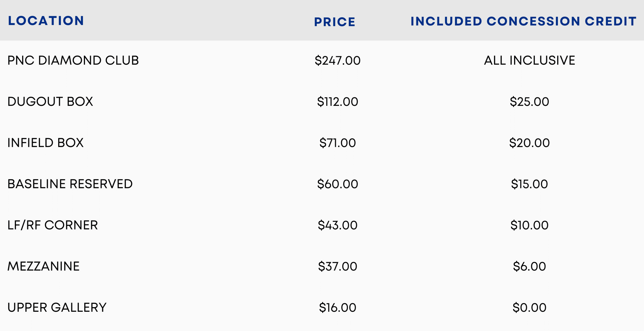Click the ALL INCLUSIVE credit text

click(529, 61)
